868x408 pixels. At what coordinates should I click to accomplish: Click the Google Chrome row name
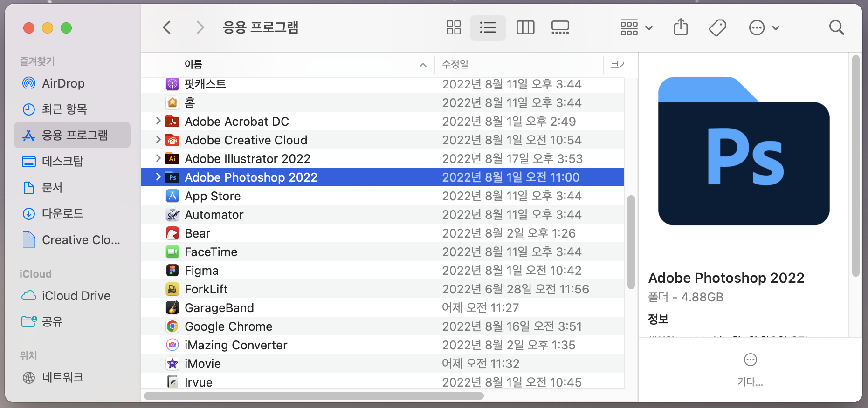(x=228, y=326)
